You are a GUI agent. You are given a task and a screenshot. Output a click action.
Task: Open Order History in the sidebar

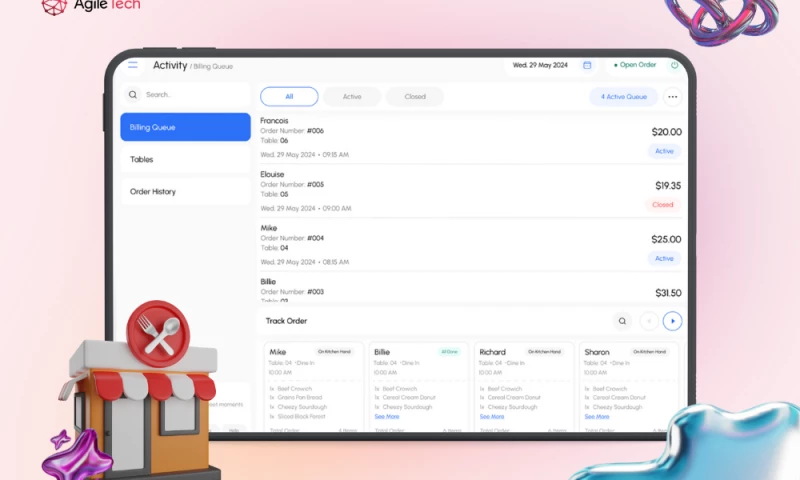(153, 191)
